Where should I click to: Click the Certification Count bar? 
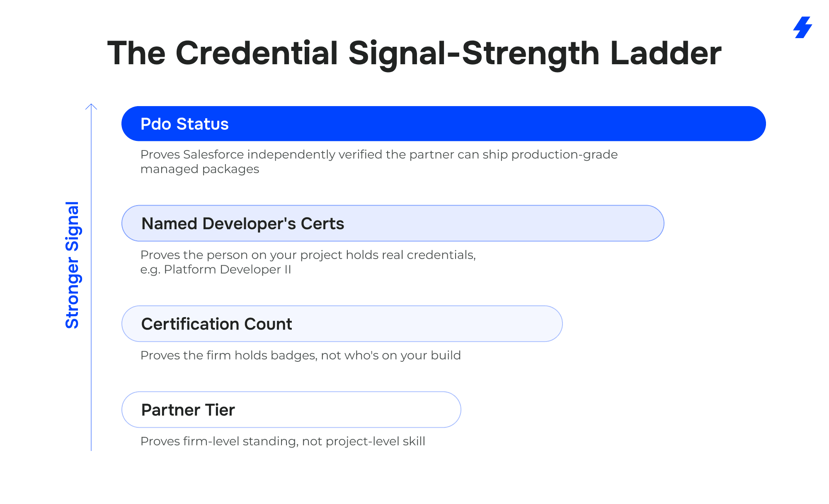[342, 324]
